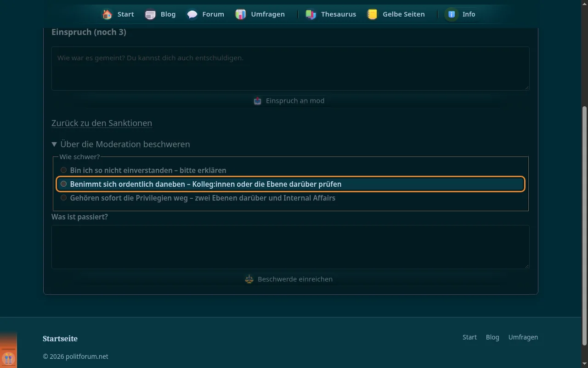Open Start in top navigation

[118, 14]
